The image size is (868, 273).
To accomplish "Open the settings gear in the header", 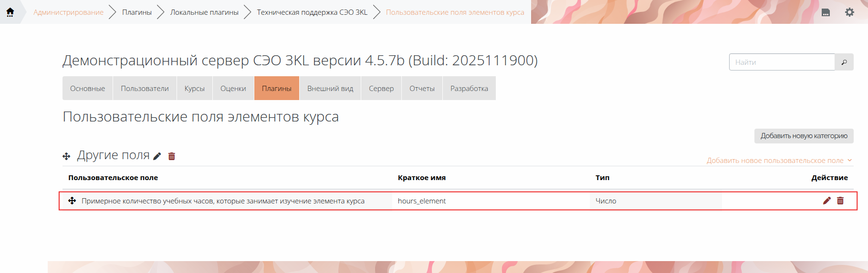I will click(x=849, y=12).
